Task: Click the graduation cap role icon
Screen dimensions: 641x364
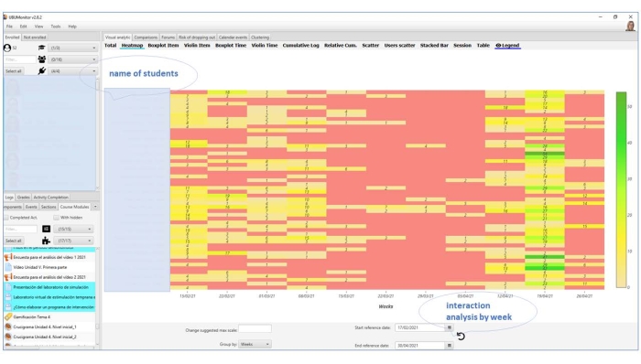Action: (x=42, y=48)
